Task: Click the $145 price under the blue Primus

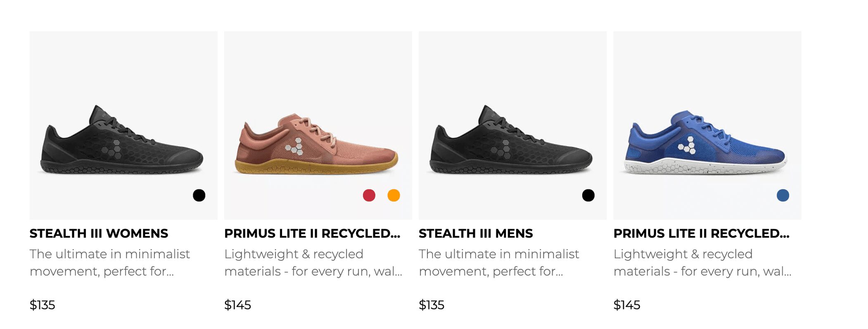Action: point(627,305)
